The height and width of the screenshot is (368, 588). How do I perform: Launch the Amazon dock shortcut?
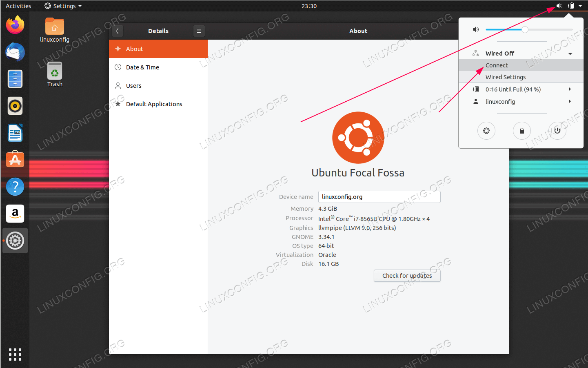(15, 214)
